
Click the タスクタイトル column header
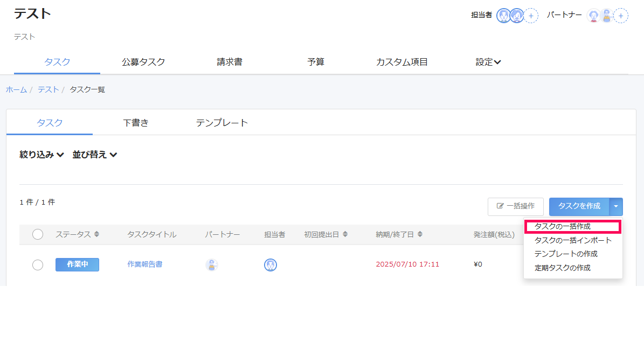152,234
